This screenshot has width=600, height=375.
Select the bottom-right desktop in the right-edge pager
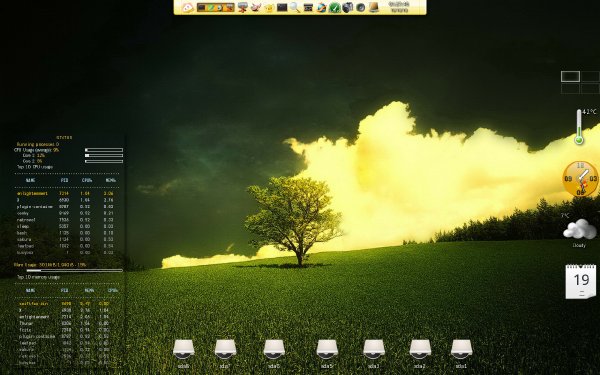tap(590, 88)
